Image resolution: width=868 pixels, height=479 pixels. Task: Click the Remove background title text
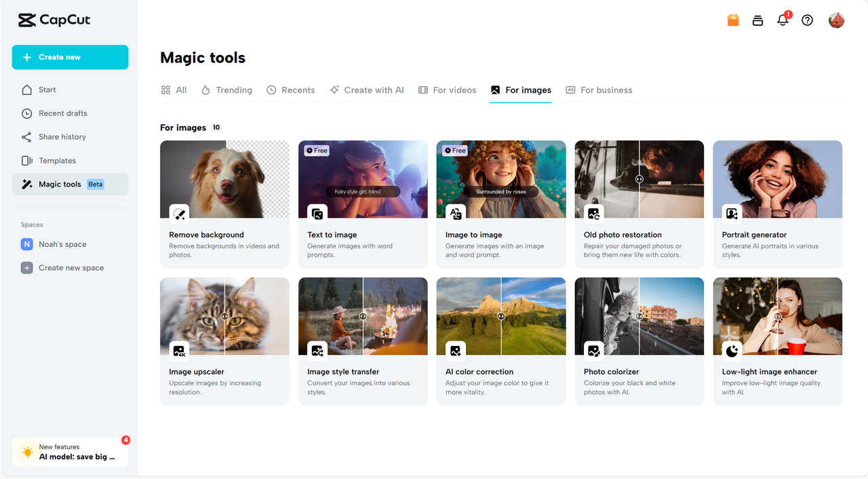coord(206,235)
